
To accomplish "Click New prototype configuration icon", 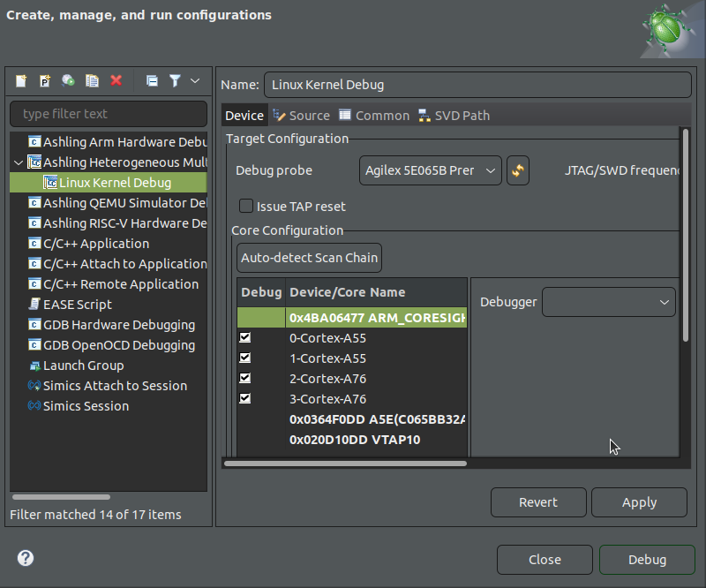I will (45, 80).
